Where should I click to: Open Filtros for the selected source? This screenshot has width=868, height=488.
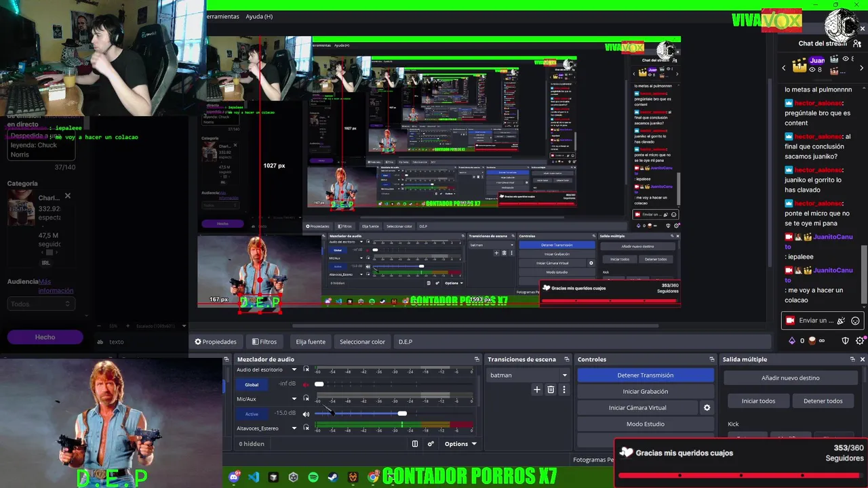tap(264, 342)
